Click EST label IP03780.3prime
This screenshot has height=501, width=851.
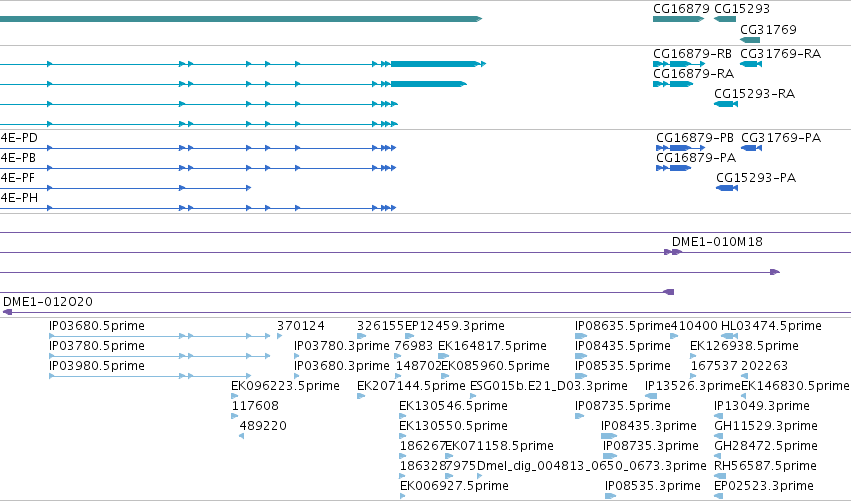342,346
